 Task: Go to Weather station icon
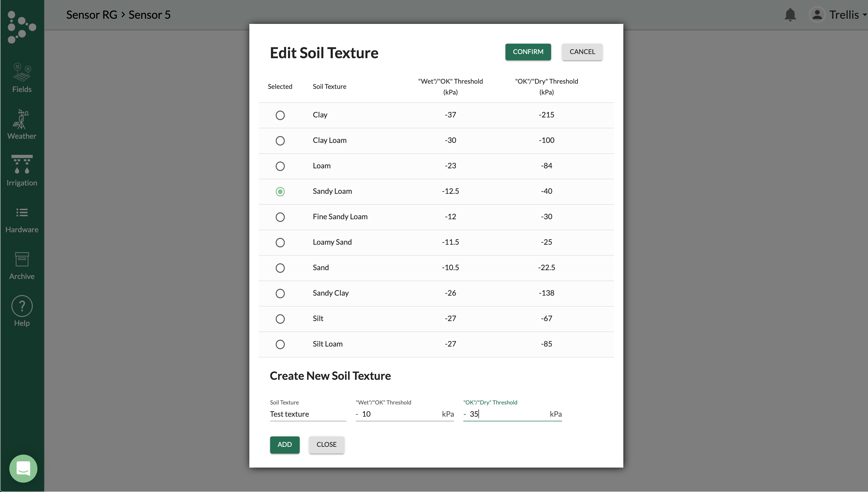22,119
